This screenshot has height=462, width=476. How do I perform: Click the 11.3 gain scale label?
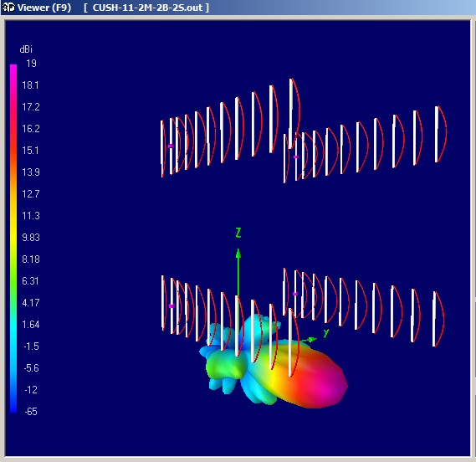(31, 216)
